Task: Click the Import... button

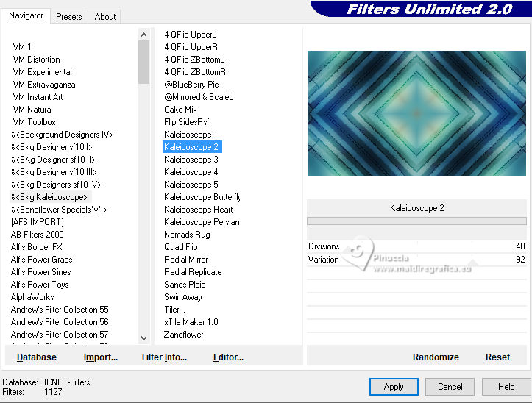Action: [100, 357]
